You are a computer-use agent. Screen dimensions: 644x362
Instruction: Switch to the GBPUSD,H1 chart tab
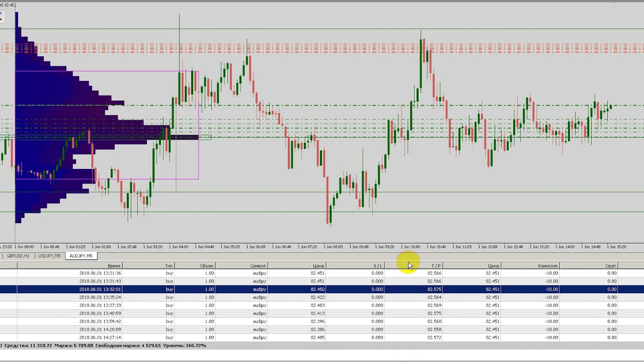pyautogui.click(x=18, y=256)
